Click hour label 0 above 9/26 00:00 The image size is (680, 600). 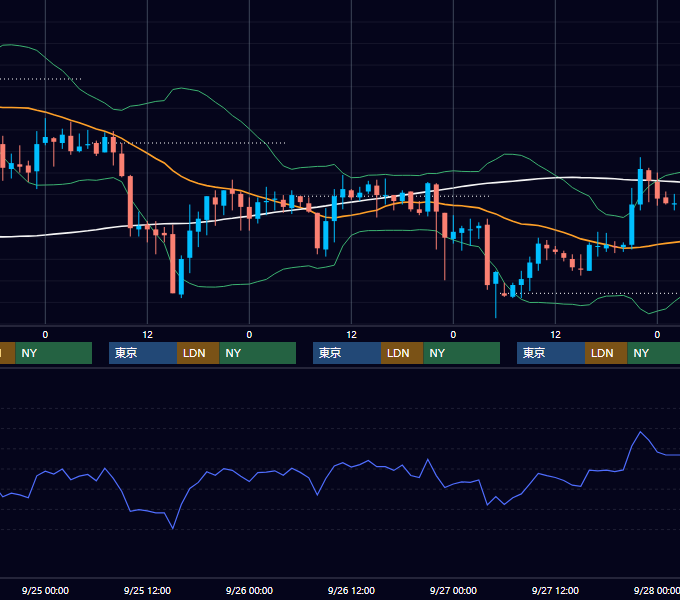tap(249, 335)
